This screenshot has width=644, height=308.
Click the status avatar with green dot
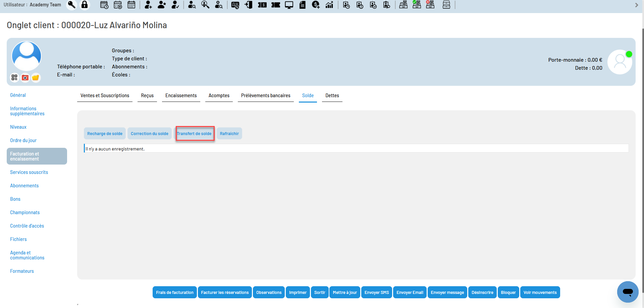point(620,62)
